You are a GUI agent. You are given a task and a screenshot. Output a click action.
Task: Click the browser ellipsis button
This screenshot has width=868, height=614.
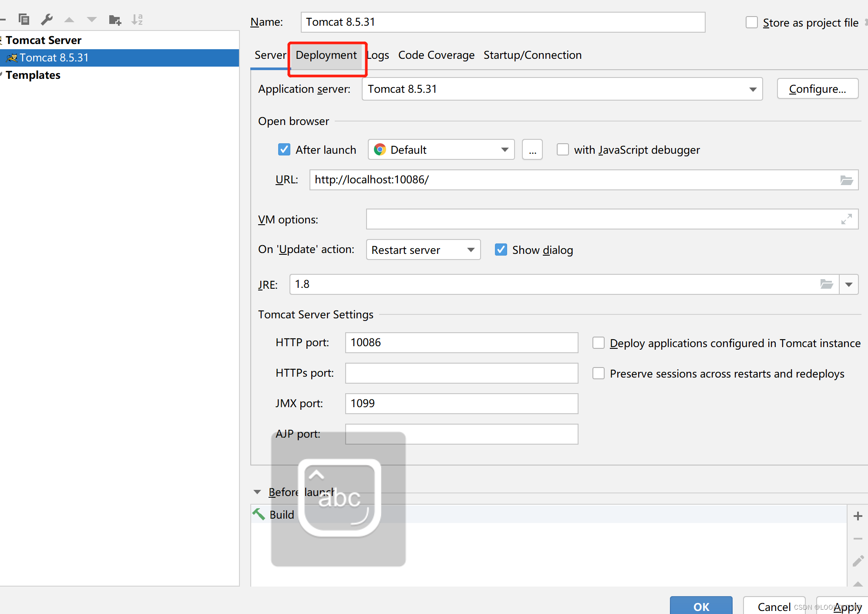coord(532,150)
